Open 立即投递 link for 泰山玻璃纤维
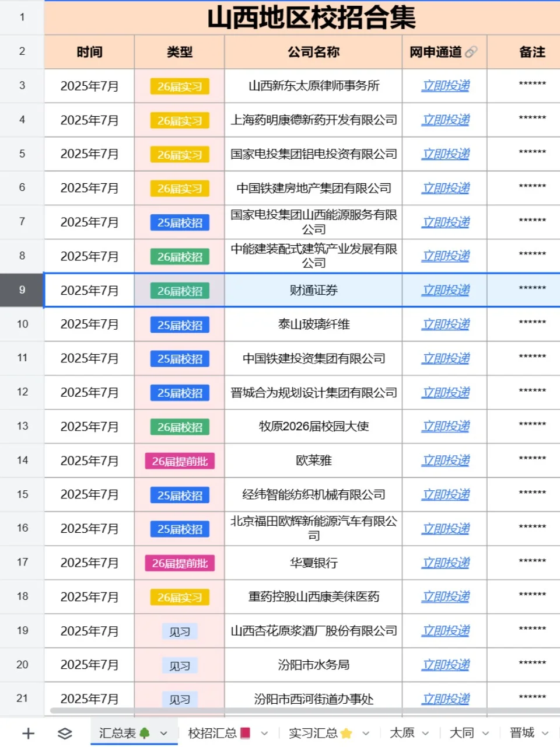Screen dimensions: 560x747 [x=446, y=324]
